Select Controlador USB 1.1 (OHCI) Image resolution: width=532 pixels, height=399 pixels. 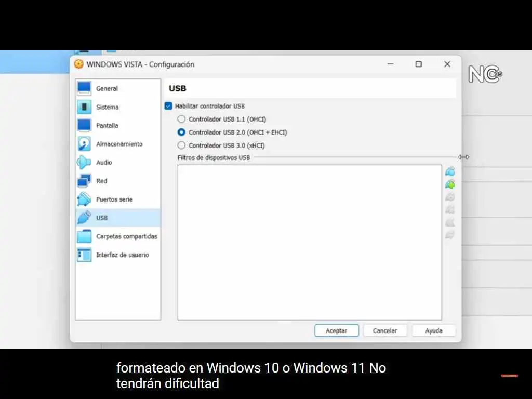click(x=181, y=119)
